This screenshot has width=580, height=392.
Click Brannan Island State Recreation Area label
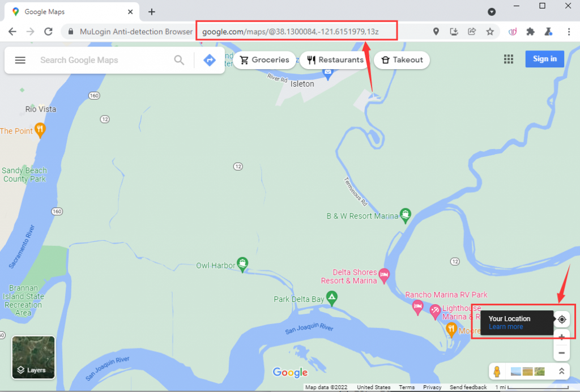[x=23, y=300]
